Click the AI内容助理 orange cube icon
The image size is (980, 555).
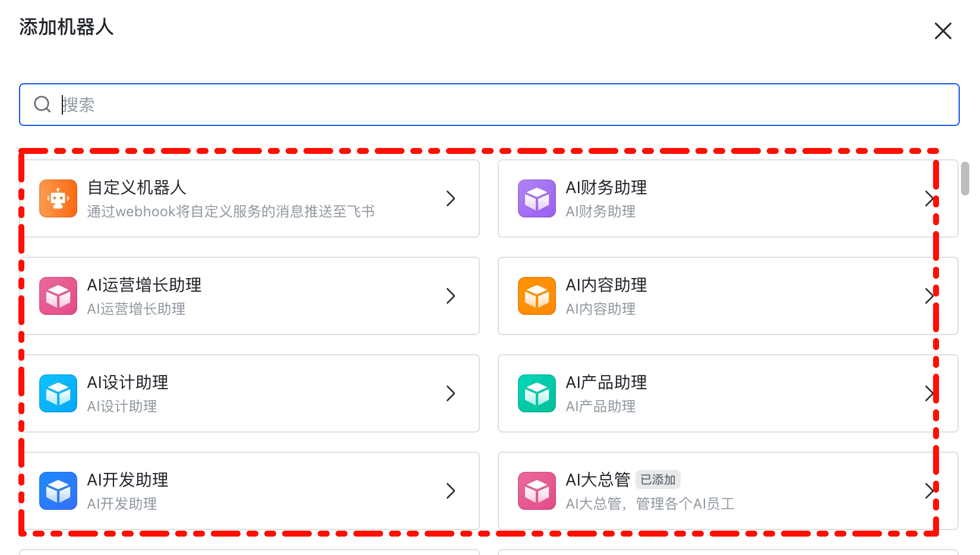536,296
